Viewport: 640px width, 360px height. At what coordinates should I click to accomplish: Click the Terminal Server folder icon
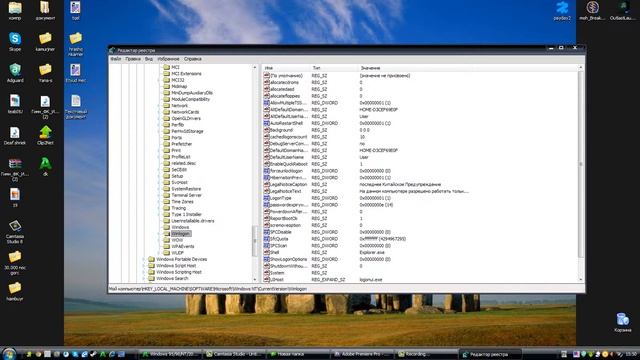167,195
